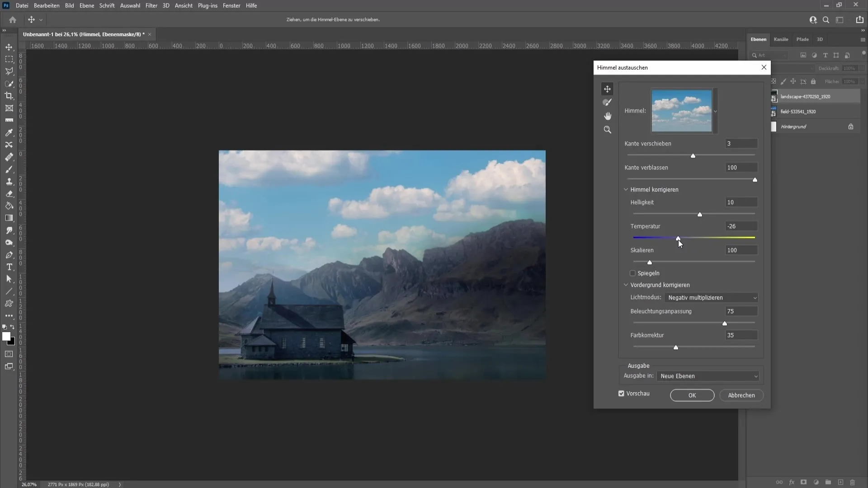Swap foreground and background colors
This screenshot has width=868, height=488.
13,327
